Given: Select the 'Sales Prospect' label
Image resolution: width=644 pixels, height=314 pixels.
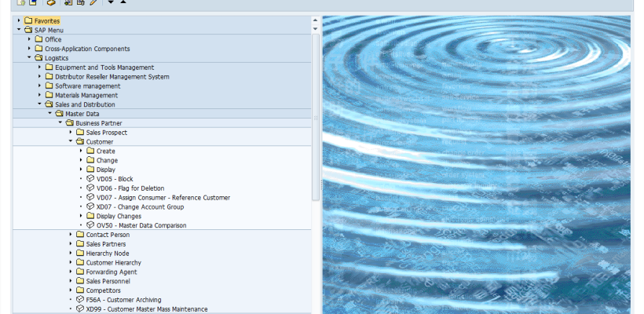Looking at the screenshot, I should point(106,133).
